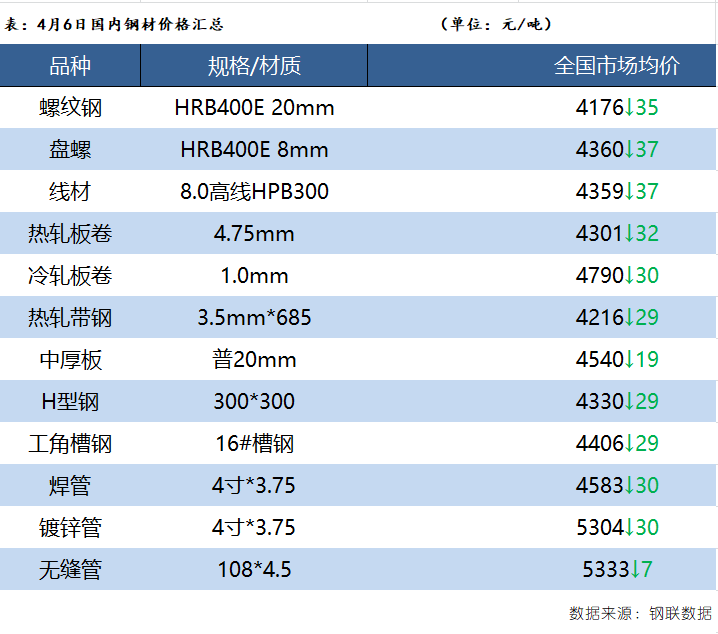718x634 pixels.
Task: Select the 8.0高线HPB300 specification cell
Action: 254,192
